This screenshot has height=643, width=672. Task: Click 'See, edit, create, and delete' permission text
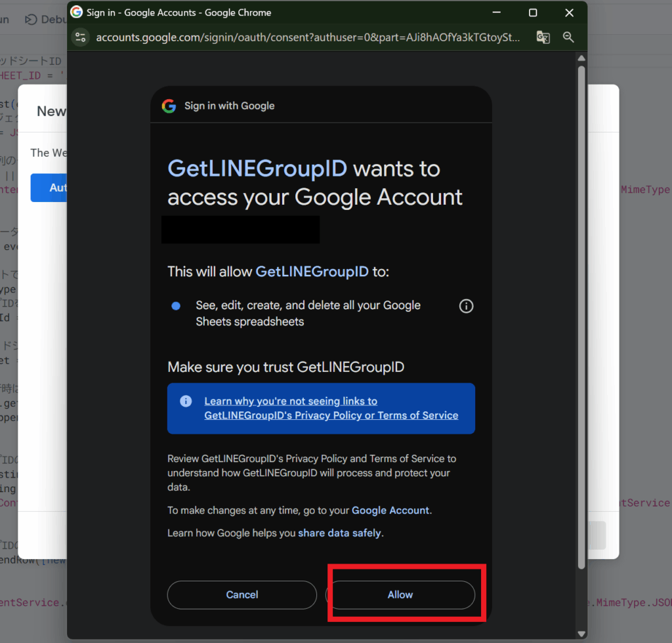pos(308,313)
